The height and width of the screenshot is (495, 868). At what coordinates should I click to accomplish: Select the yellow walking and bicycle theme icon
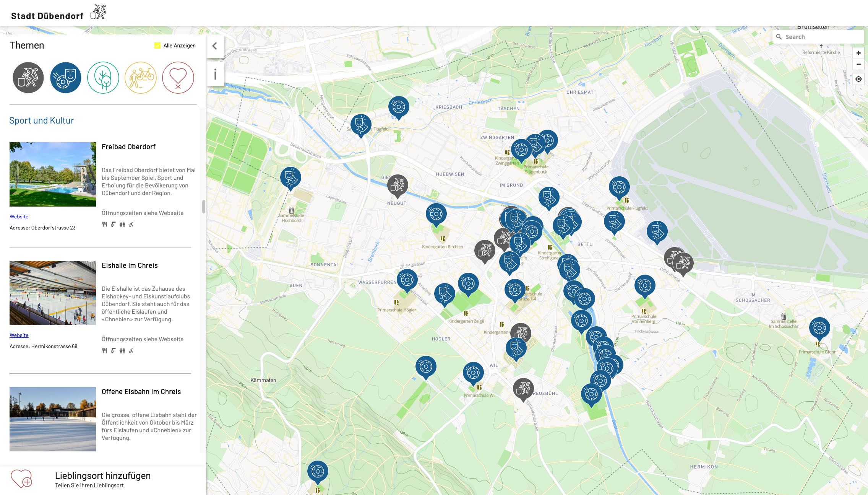(x=141, y=78)
